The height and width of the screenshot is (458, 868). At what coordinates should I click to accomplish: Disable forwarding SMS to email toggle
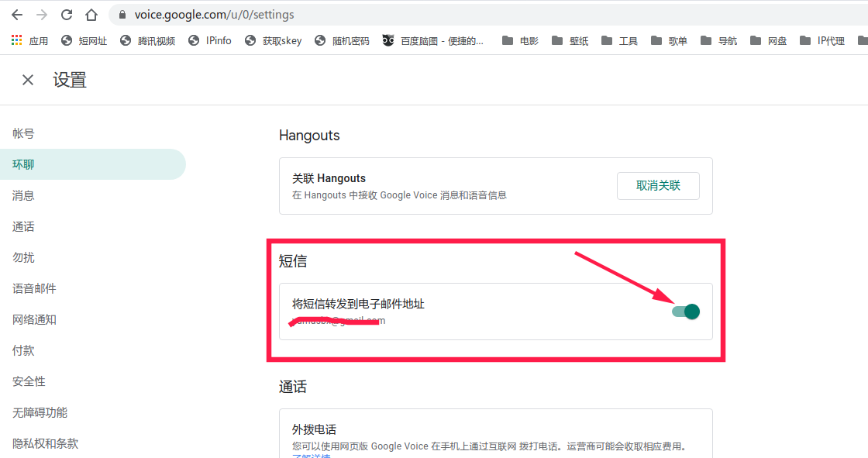point(686,312)
